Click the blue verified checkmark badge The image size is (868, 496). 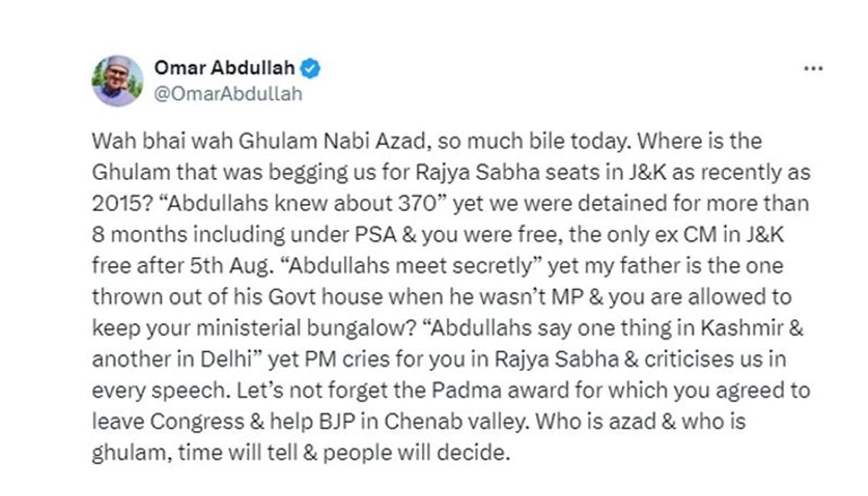point(311,69)
